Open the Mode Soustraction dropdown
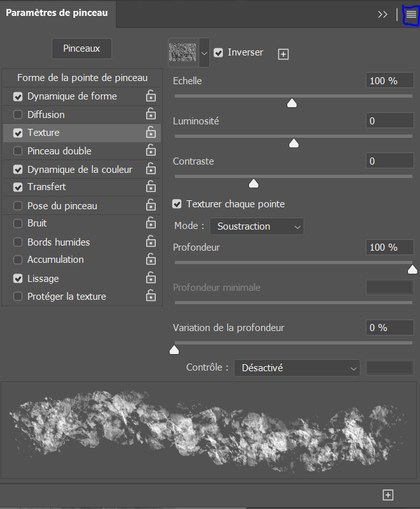This screenshot has width=420, height=509. click(x=257, y=226)
